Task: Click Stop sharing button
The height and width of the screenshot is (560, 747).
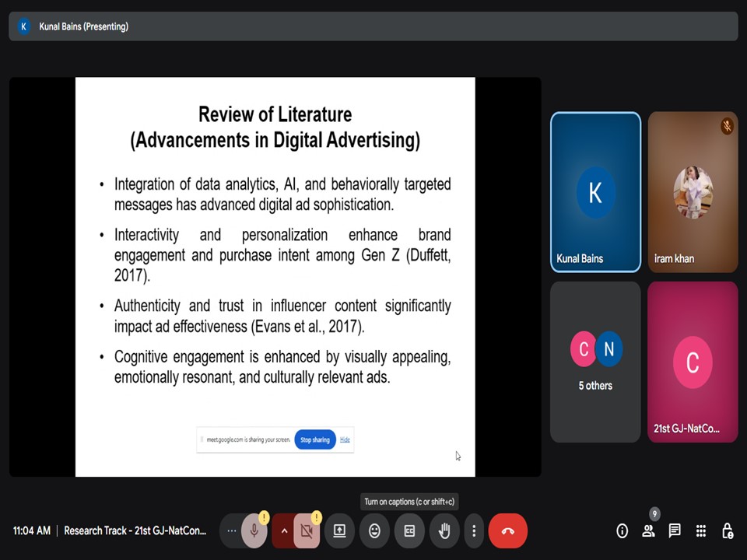Action: [x=315, y=439]
